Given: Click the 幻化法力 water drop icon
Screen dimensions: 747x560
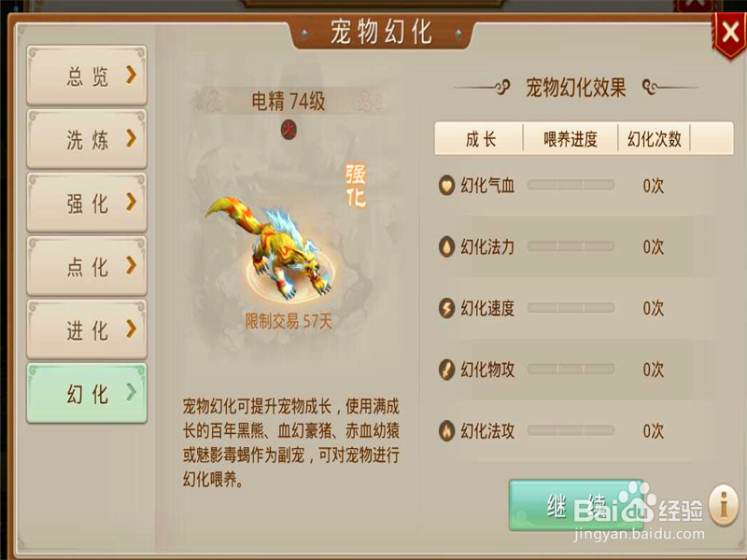Looking at the screenshot, I should point(446,246).
